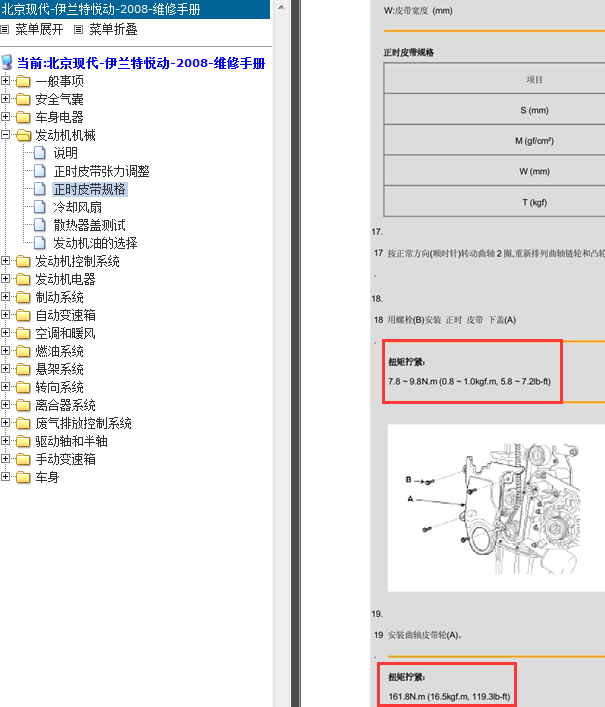Expand the 离合器系统 tree node
This screenshot has width=605, height=707.
tap(5, 405)
